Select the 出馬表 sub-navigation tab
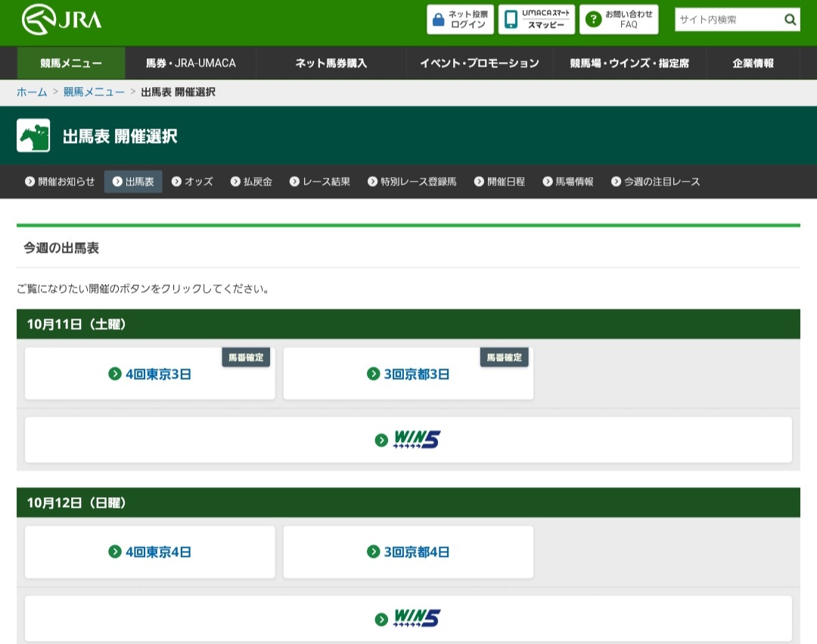817x644 pixels. (133, 182)
